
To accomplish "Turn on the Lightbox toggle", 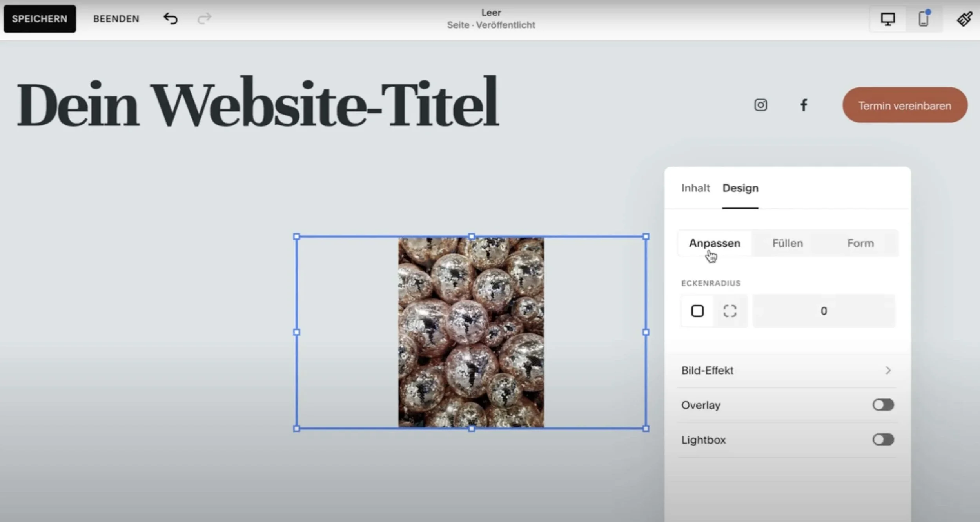I will pos(883,440).
